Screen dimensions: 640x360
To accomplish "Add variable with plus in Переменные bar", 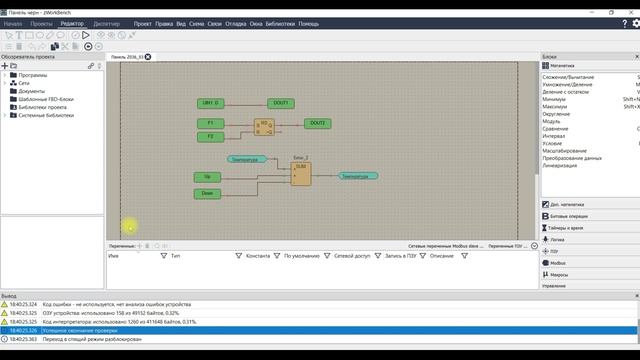I will [140, 246].
